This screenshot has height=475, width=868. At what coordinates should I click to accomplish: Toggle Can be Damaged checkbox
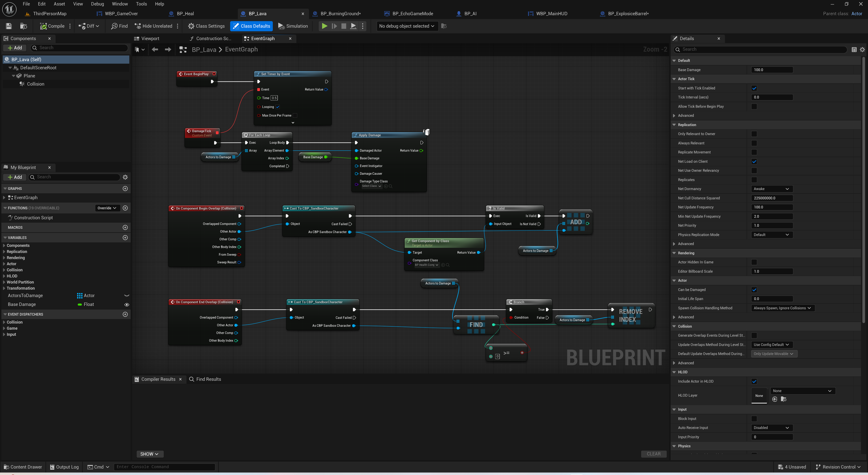pos(754,290)
